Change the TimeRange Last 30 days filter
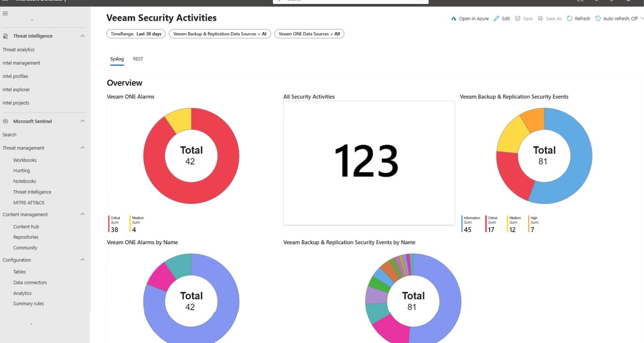644x343 pixels. (x=136, y=34)
